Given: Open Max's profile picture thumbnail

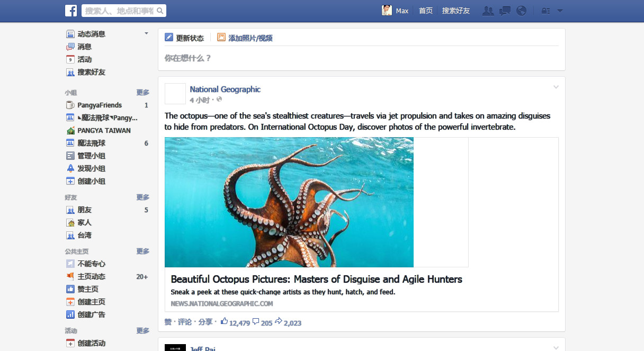Looking at the screenshot, I should pyautogui.click(x=387, y=11).
